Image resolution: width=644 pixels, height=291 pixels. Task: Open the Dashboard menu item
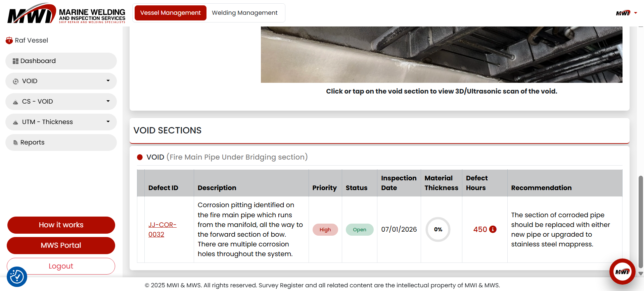coord(61,61)
